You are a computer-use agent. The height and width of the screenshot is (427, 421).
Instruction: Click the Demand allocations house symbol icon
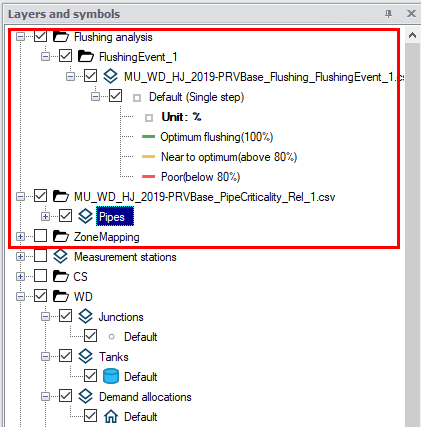click(x=111, y=416)
